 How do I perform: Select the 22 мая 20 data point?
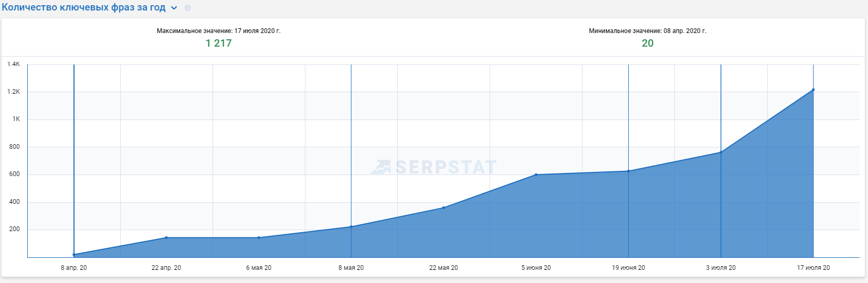443,208
